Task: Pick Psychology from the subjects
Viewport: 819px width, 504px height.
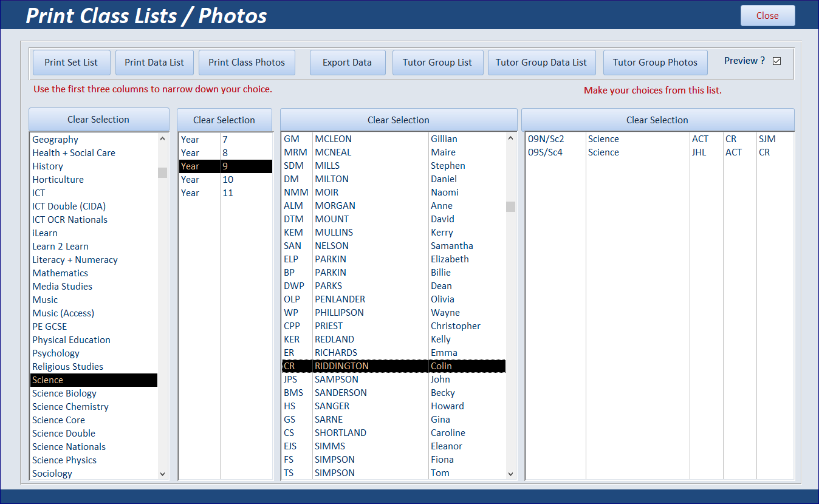Action: coord(94,353)
